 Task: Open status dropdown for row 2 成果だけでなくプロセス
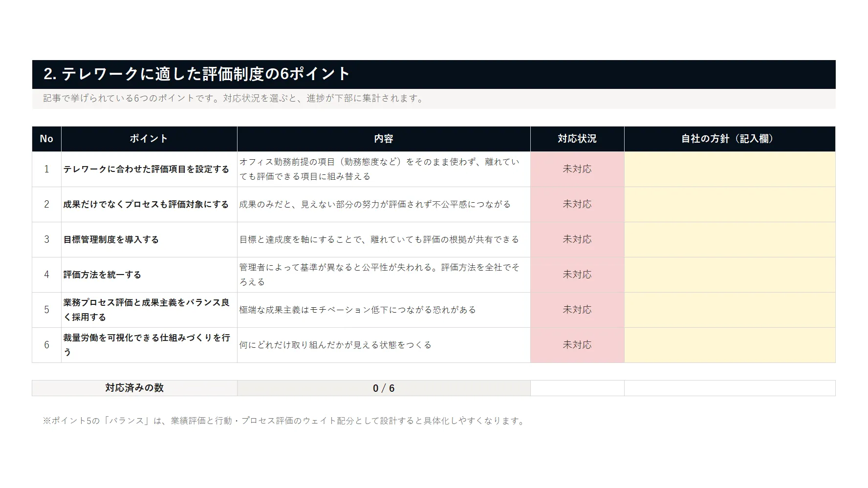pyautogui.click(x=577, y=204)
